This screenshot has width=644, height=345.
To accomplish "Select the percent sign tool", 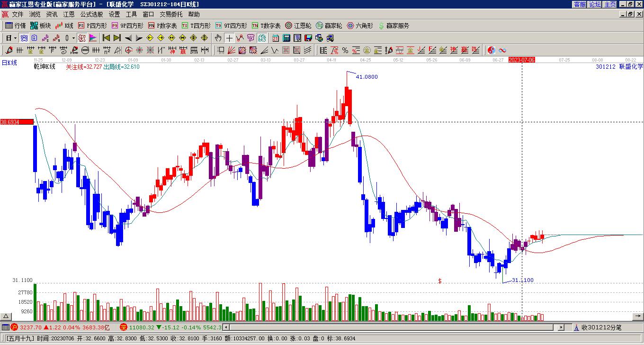I will pos(345,50).
